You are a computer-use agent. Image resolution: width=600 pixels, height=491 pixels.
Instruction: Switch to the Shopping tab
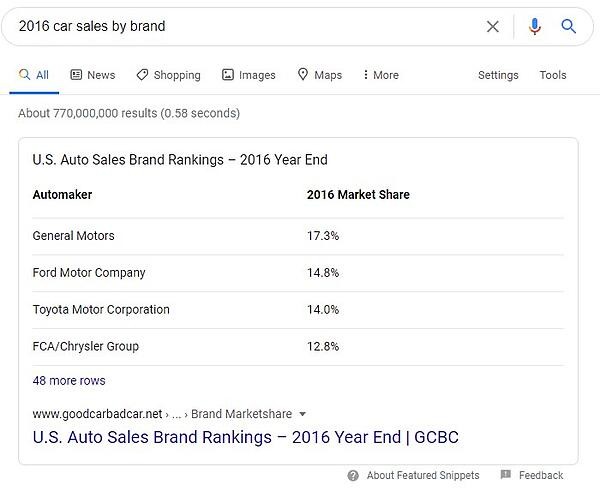point(168,75)
